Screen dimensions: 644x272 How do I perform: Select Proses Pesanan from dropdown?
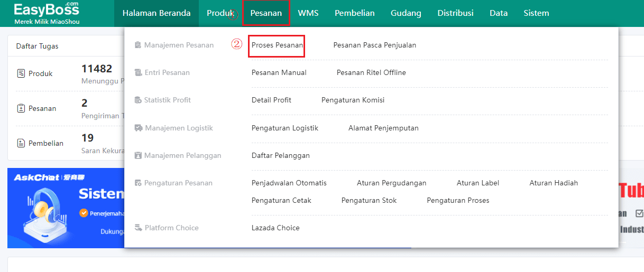click(x=278, y=45)
